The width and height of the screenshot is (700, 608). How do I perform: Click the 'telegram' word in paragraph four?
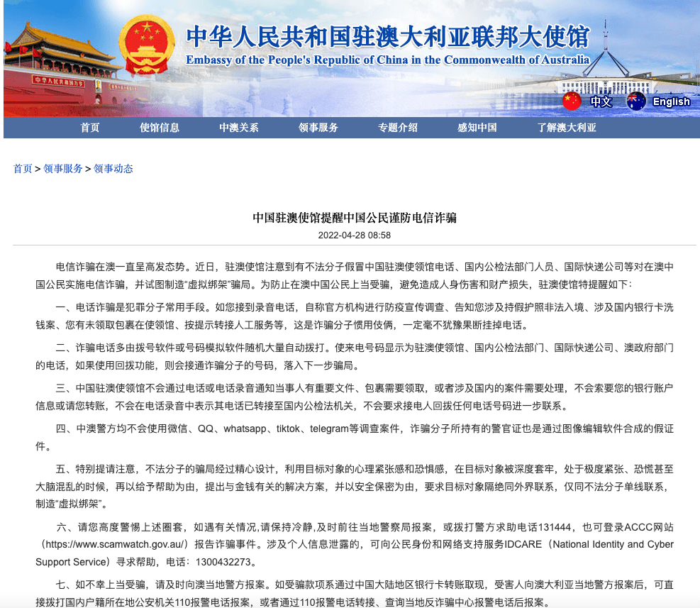click(329, 429)
